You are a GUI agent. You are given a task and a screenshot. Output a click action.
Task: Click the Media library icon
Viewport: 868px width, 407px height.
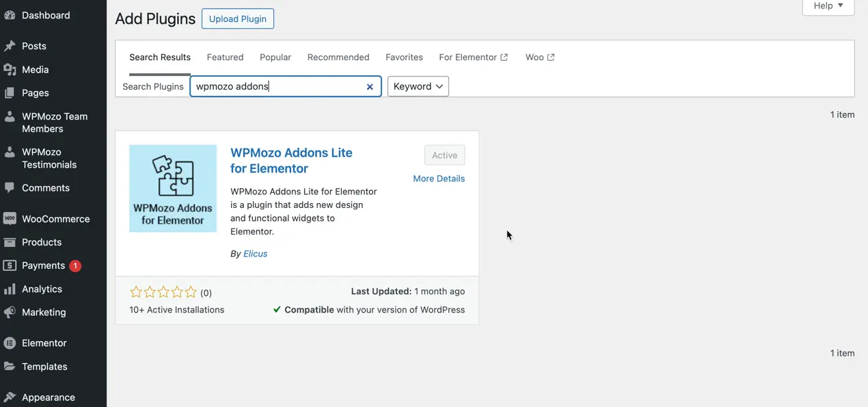coord(10,70)
